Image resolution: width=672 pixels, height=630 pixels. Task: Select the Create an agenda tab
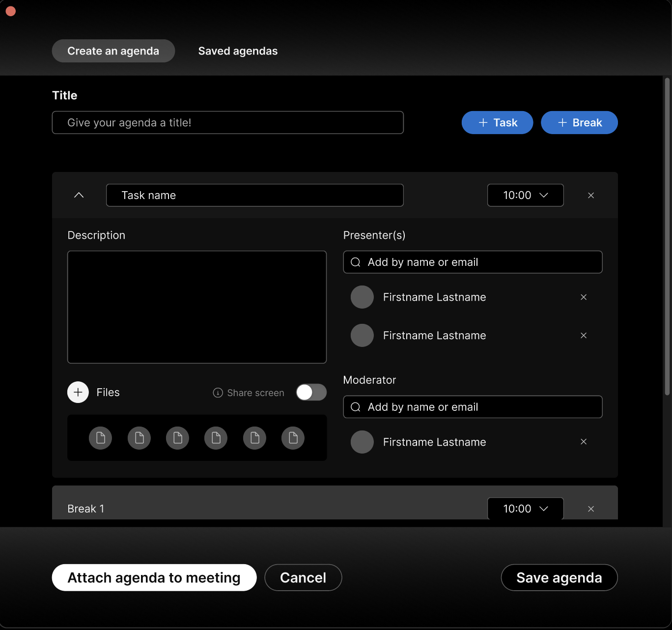tap(113, 51)
